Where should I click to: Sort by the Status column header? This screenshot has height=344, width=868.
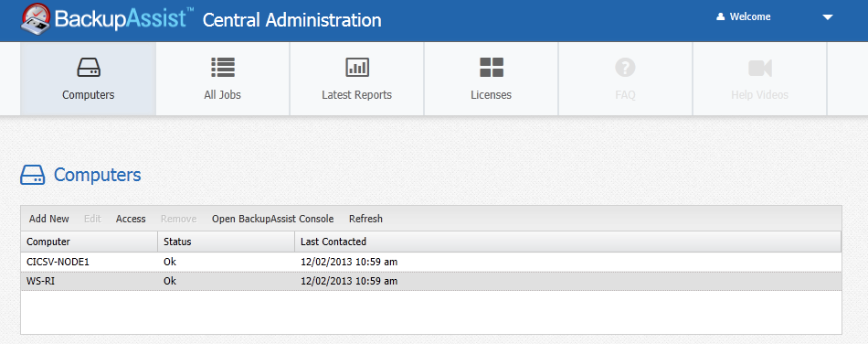[226, 242]
